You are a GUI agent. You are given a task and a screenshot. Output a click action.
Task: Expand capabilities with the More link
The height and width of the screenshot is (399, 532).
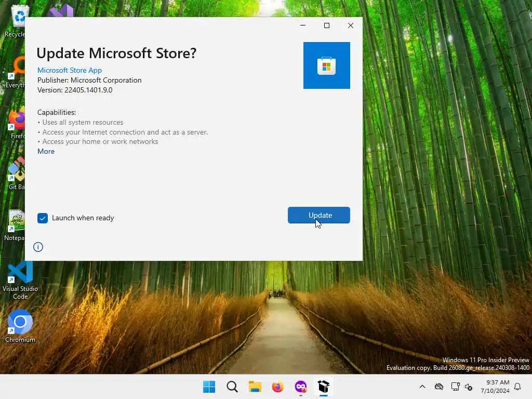(x=46, y=151)
